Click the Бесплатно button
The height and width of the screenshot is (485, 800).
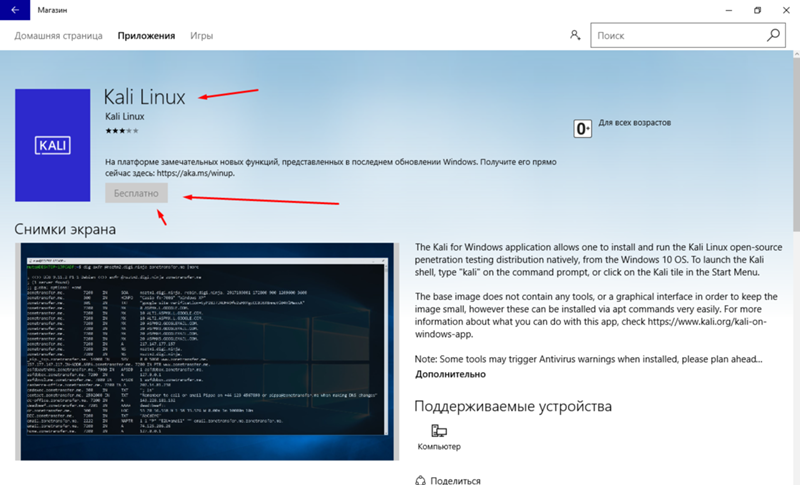136,193
